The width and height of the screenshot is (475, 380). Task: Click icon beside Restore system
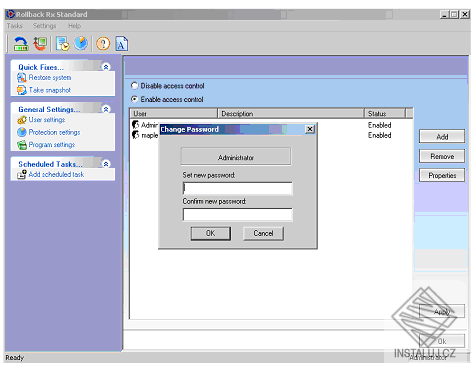(x=22, y=78)
